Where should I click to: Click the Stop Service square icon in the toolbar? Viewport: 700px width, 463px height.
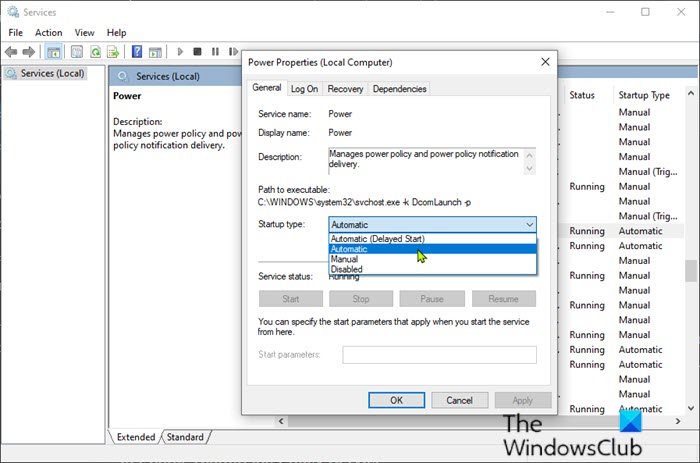pyautogui.click(x=197, y=52)
